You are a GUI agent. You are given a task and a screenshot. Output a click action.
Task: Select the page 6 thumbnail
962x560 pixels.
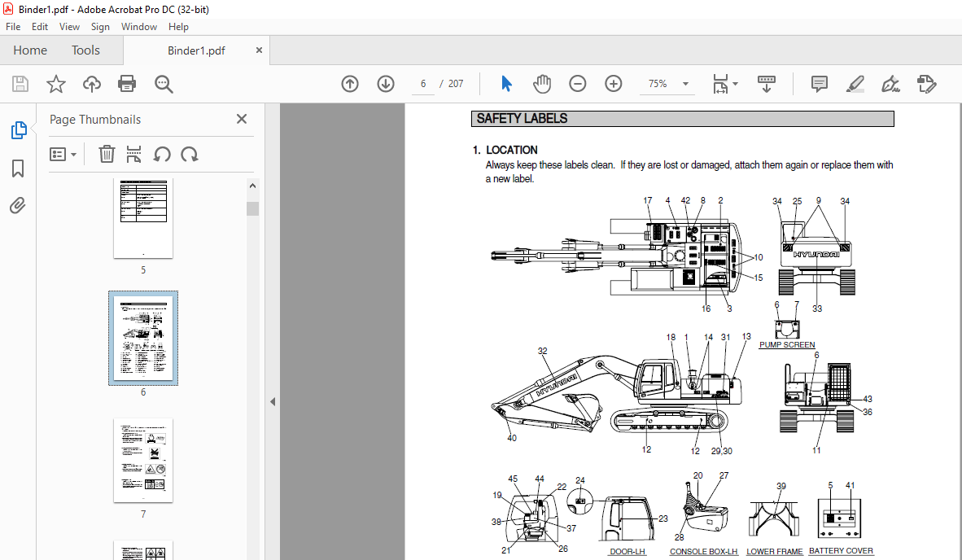143,338
